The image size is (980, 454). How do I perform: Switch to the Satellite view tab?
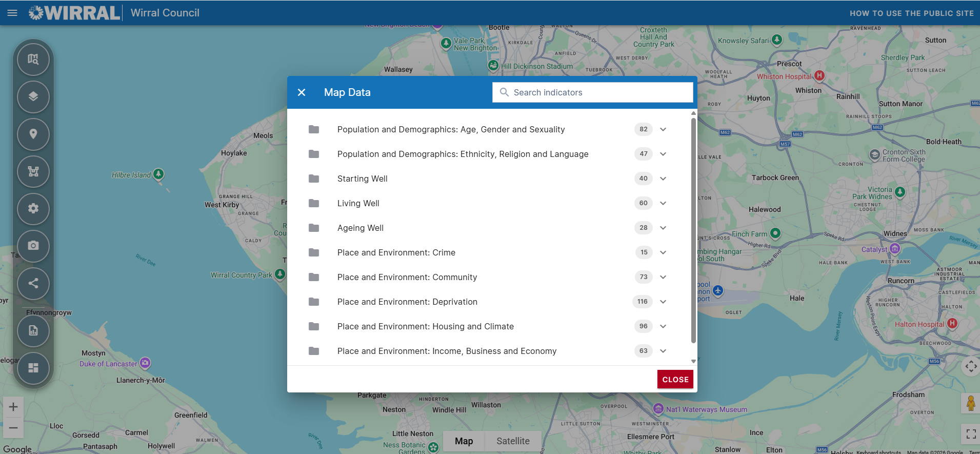coord(513,441)
